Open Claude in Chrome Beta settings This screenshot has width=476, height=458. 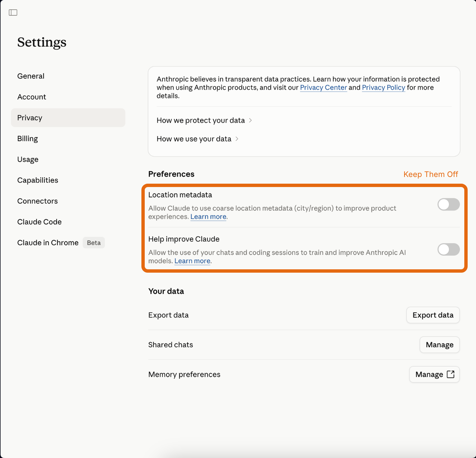coord(48,243)
